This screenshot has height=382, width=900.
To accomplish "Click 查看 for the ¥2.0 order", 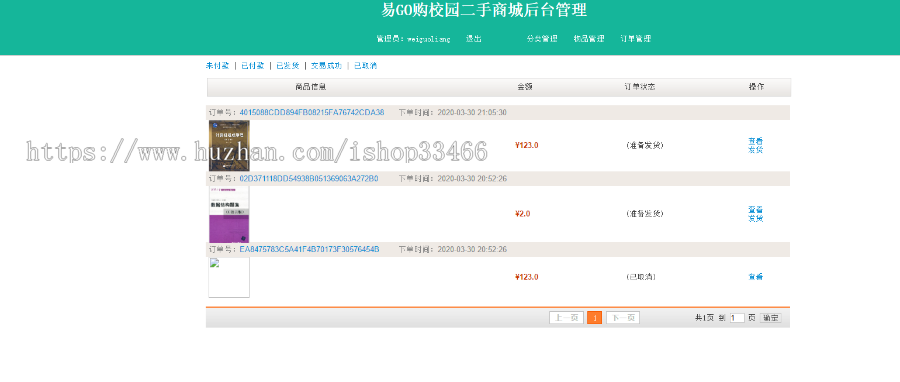I will point(755,210).
